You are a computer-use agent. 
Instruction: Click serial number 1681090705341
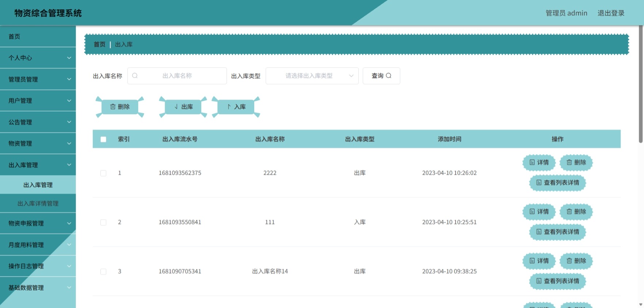[x=180, y=272]
